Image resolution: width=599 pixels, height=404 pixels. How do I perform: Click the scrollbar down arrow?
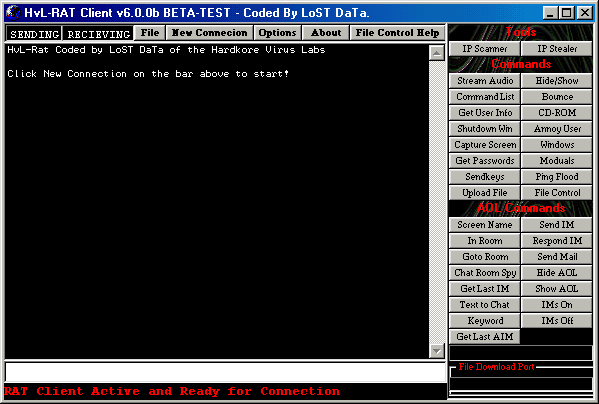pyautogui.click(x=437, y=351)
